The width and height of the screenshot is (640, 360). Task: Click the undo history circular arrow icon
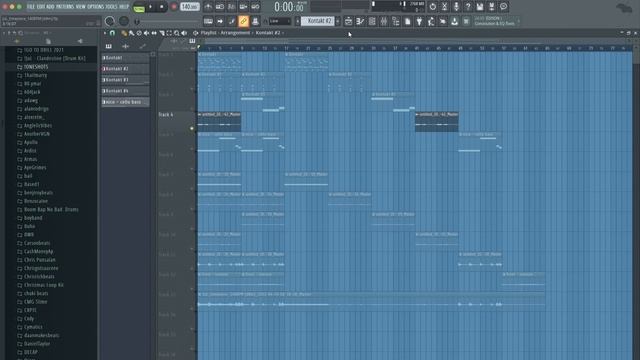433,7
